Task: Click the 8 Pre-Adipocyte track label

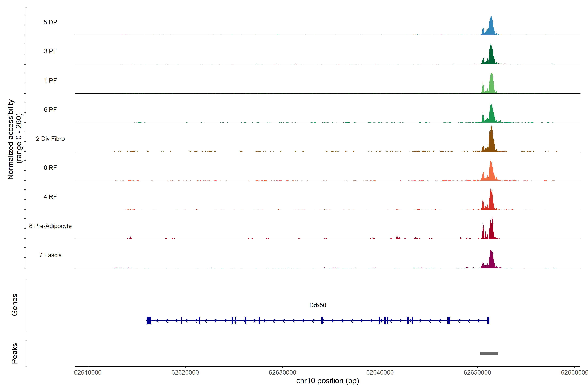Action: pos(50,226)
